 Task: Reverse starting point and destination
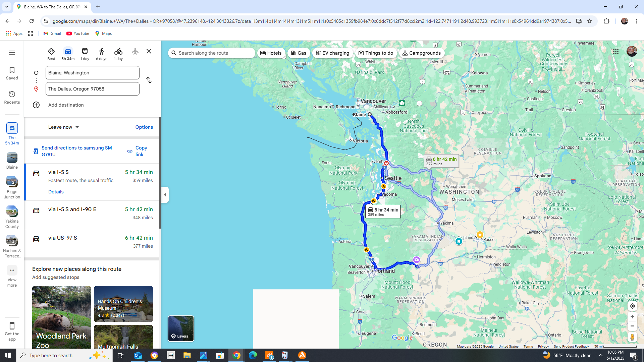(149, 80)
